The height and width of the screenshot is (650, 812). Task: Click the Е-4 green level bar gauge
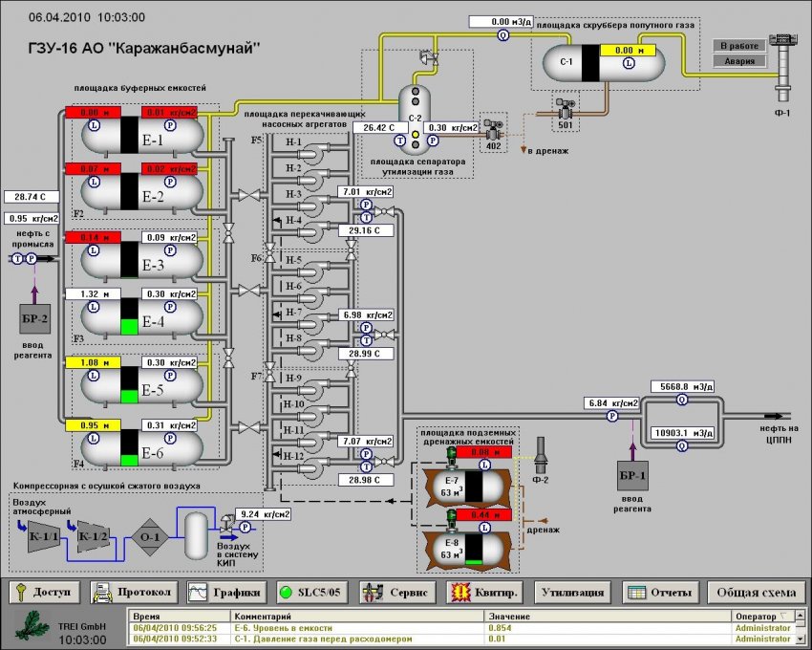tap(130, 316)
